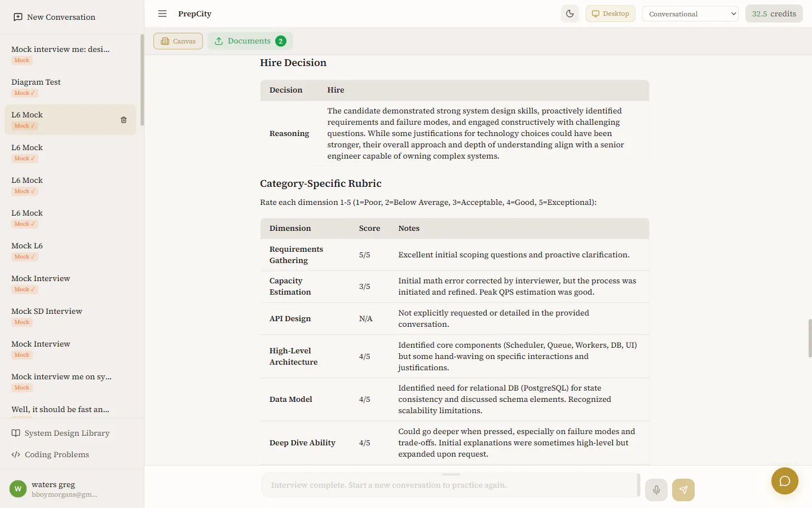Click the Desktop mode button
Image resolution: width=812 pixels, height=508 pixels.
tap(611, 14)
